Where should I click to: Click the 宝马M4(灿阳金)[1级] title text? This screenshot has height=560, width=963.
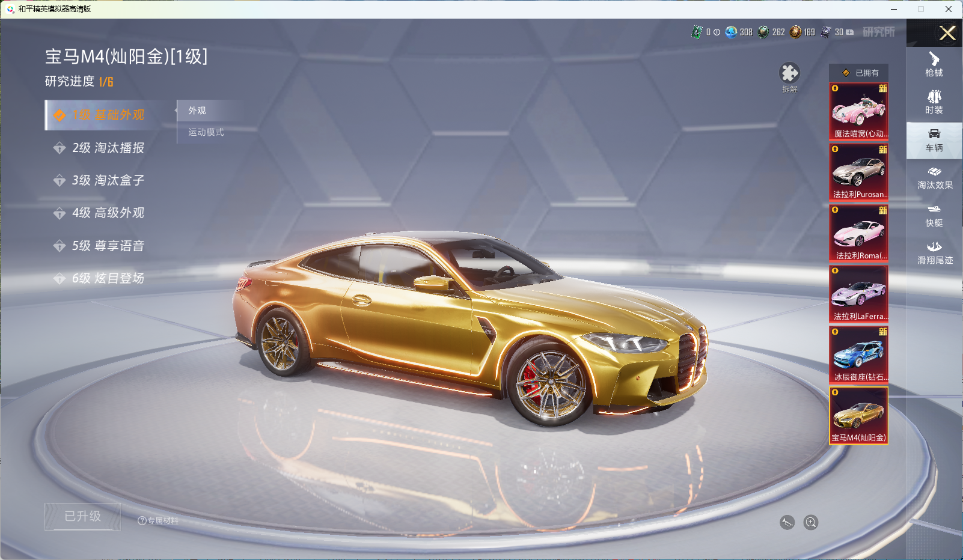tap(126, 56)
